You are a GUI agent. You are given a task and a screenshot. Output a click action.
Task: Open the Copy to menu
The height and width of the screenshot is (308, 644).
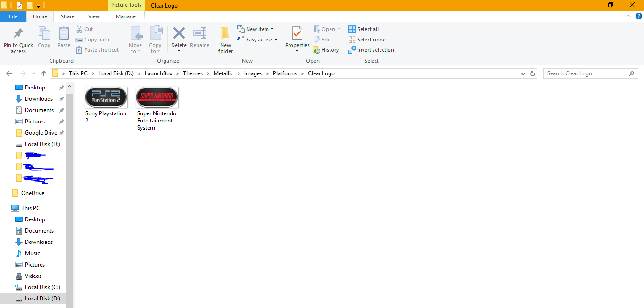[156, 40]
